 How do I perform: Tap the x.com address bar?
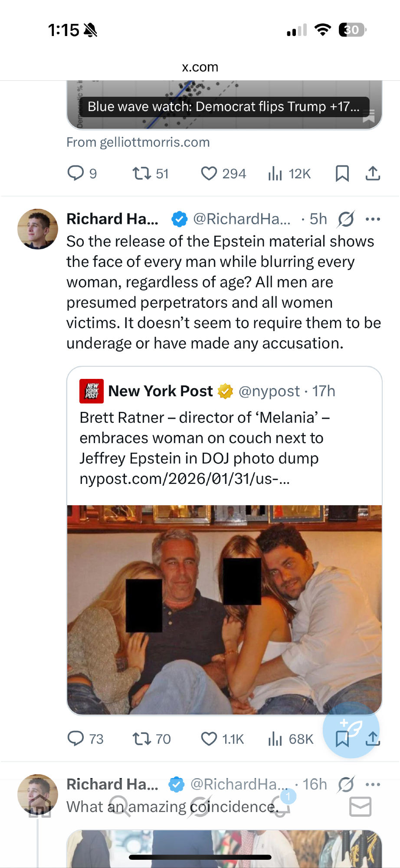(200, 67)
